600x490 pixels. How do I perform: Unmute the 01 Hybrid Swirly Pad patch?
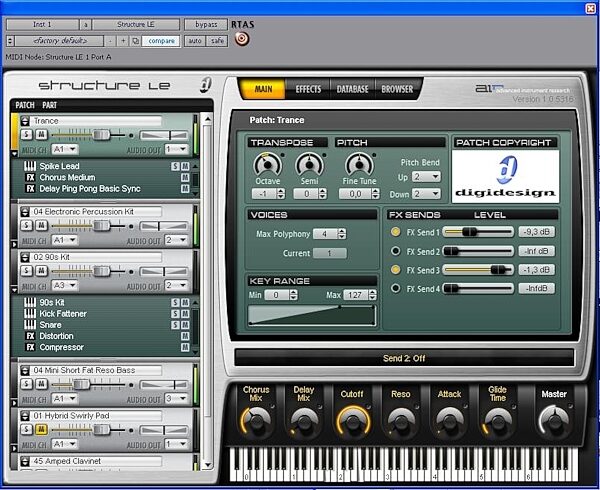41,429
